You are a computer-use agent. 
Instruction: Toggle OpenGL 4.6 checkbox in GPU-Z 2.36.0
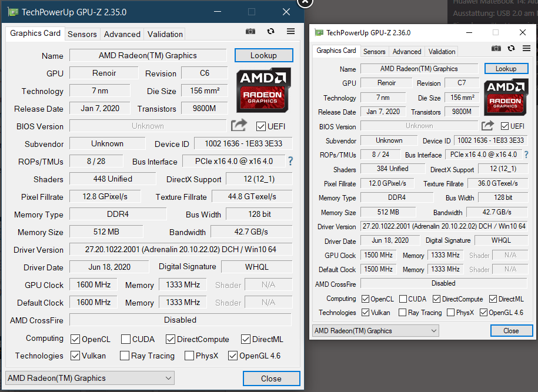pos(483,313)
